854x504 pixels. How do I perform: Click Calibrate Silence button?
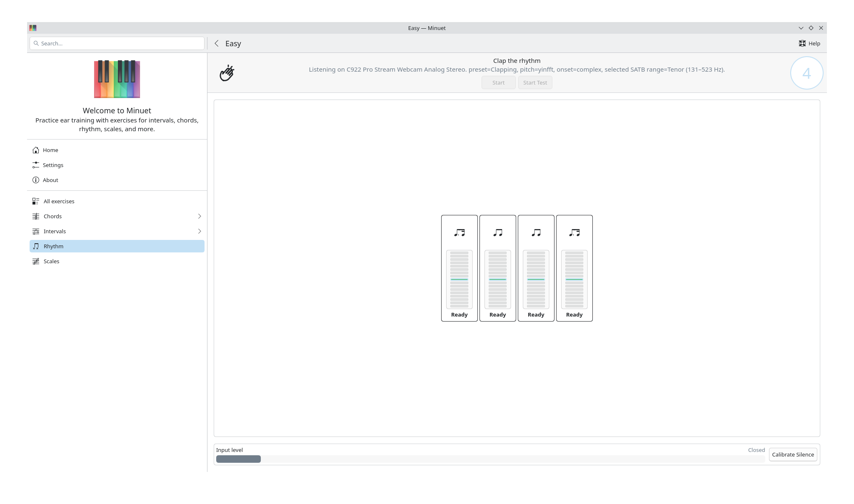point(793,454)
